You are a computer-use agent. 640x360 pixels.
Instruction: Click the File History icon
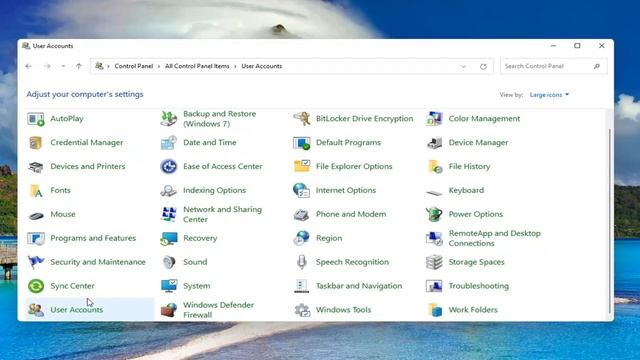pyautogui.click(x=434, y=167)
